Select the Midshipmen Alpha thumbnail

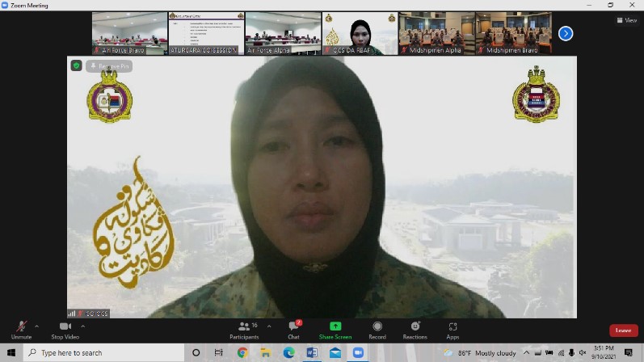tap(436, 33)
